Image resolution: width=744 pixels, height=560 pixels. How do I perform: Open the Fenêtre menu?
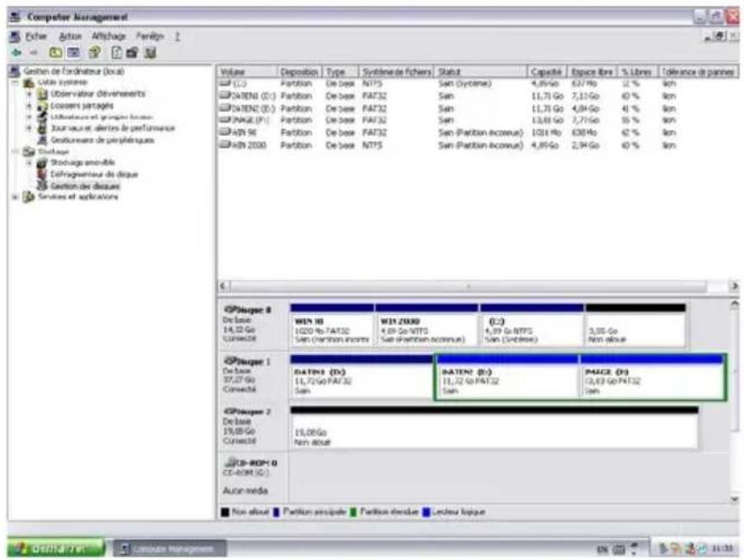click(x=150, y=36)
